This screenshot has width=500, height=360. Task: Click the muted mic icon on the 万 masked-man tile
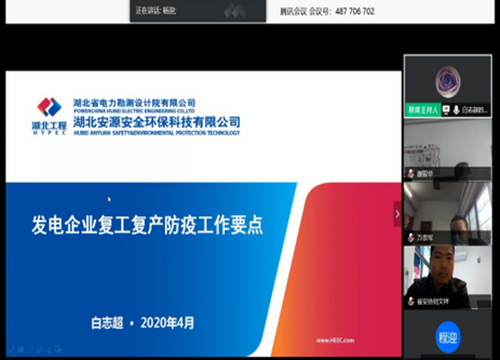click(x=411, y=237)
